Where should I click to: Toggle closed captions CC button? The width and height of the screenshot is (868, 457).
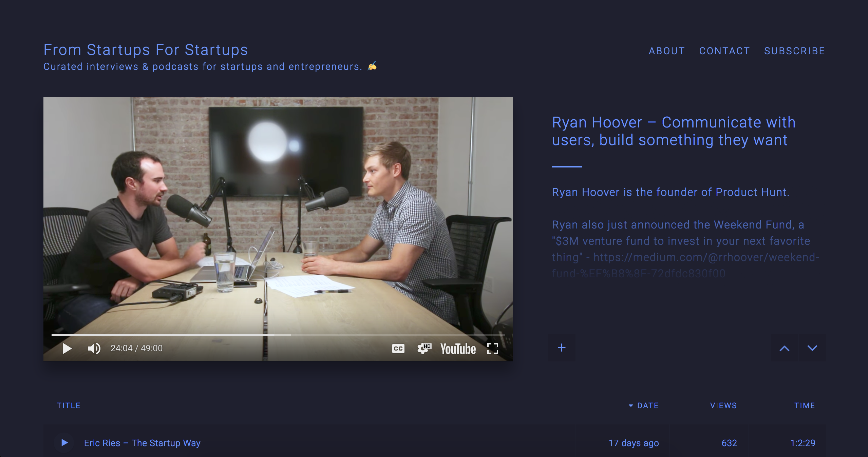[398, 349]
